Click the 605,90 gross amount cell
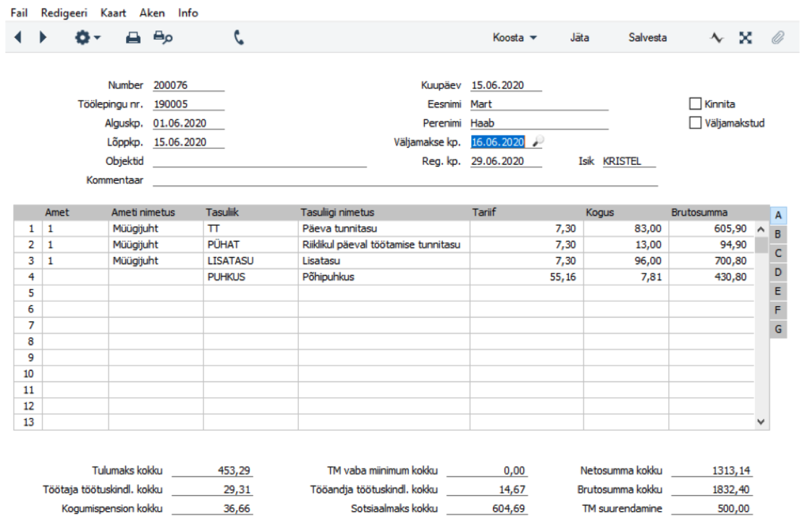Screen dimensions: 802x532 point(712,229)
